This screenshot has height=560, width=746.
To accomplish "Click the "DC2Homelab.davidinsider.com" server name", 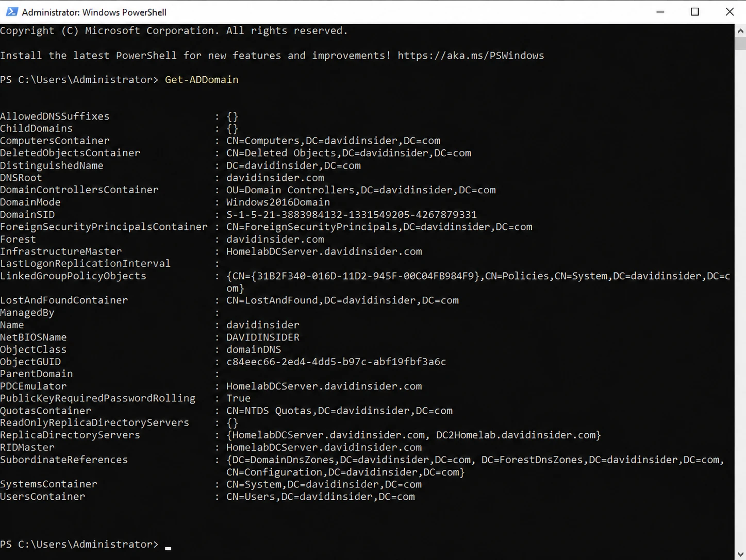I will coord(516,435).
